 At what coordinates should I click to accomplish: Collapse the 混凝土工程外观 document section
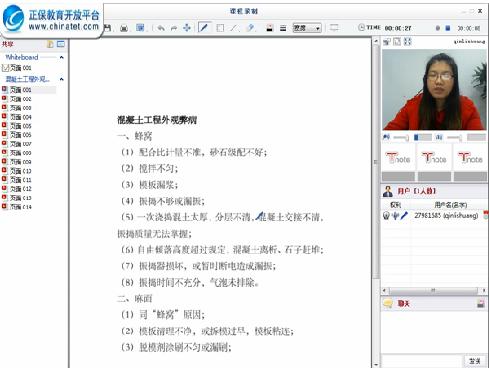click(62, 79)
